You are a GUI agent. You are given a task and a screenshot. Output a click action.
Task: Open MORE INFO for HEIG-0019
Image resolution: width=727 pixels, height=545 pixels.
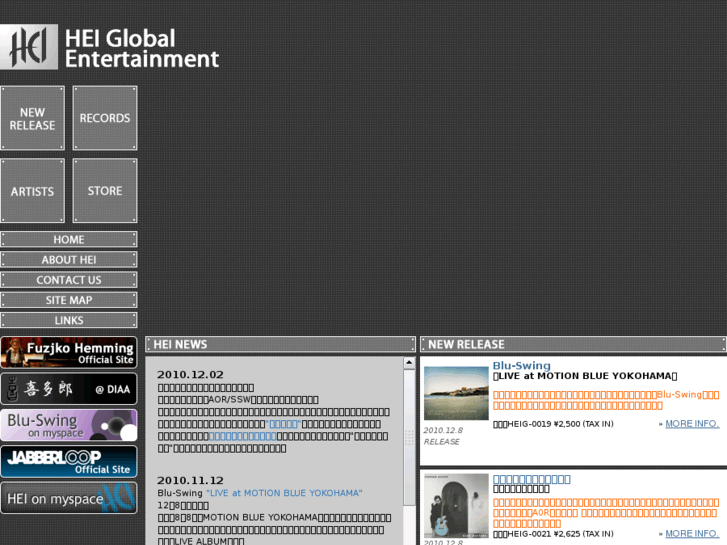(x=692, y=423)
